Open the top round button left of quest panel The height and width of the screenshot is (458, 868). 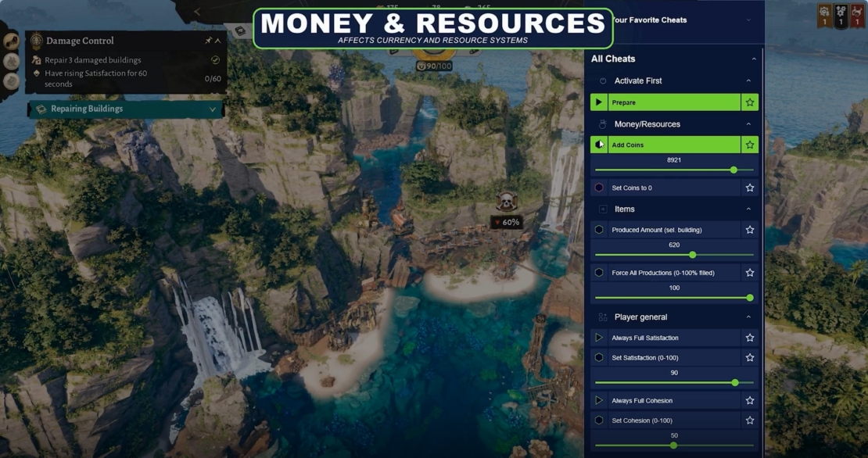click(x=12, y=41)
